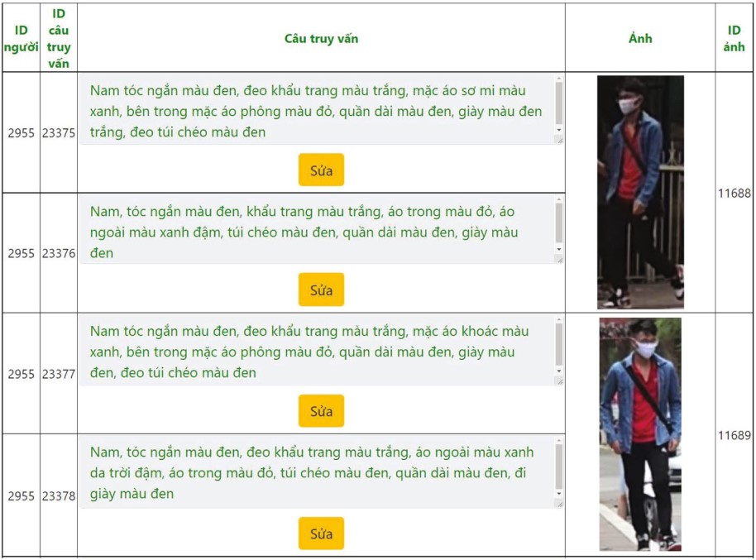This screenshot has width=756, height=560.
Task: Edit the query text for ID 23375
Action: point(321,111)
